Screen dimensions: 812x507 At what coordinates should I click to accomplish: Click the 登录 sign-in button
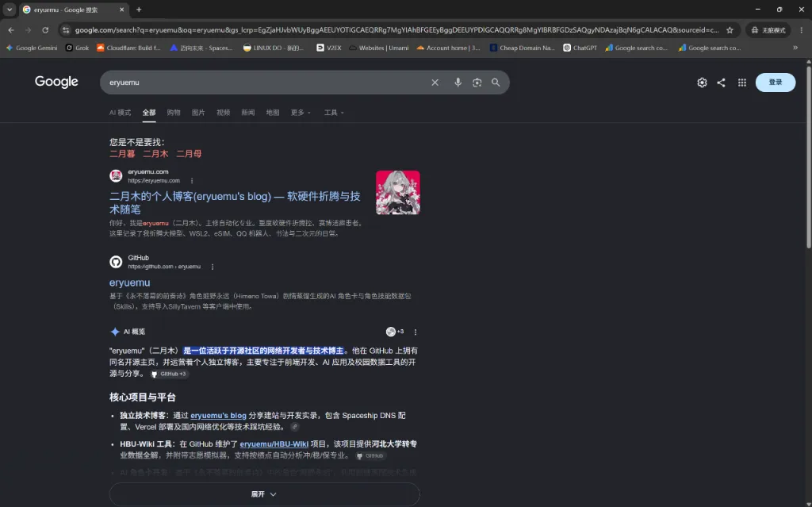pyautogui.click(x=776, y=83)
